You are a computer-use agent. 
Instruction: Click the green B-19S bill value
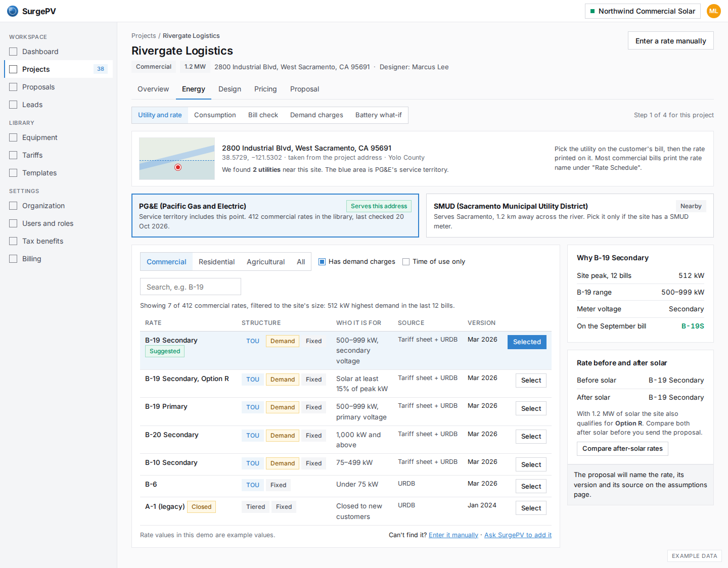pyautogui.click(x=693, y=326)
